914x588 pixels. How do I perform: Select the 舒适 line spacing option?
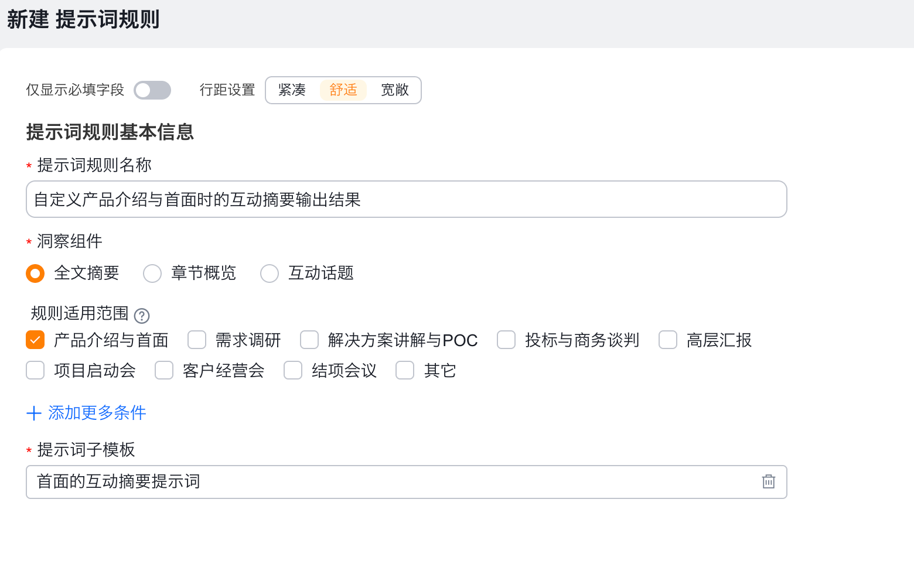(x=343, y=90)
